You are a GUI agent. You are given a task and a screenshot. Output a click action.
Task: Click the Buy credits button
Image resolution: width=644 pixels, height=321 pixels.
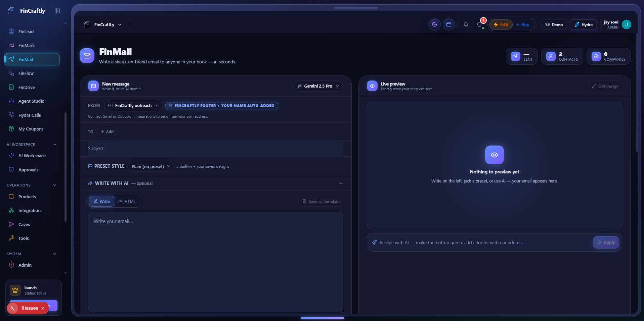pos(523,24)
